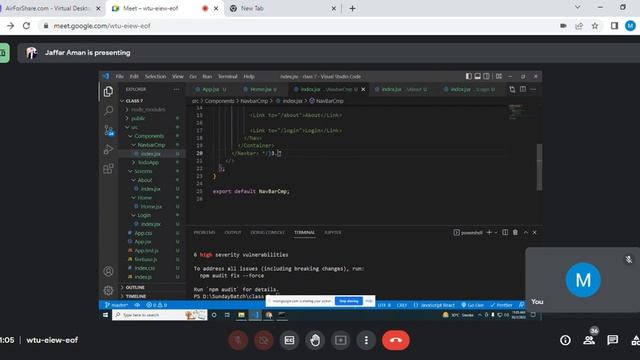Open the VS Code Search activity icon

point(108,110)
